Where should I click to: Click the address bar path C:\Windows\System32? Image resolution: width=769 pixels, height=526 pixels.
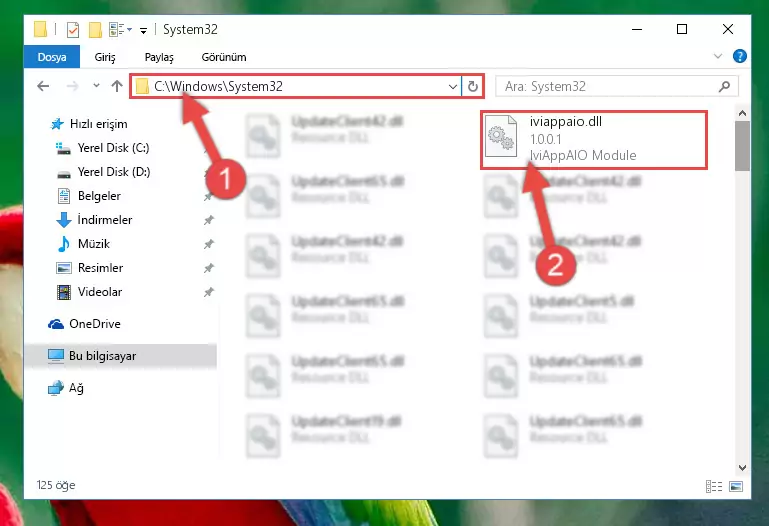click(218, 86)
